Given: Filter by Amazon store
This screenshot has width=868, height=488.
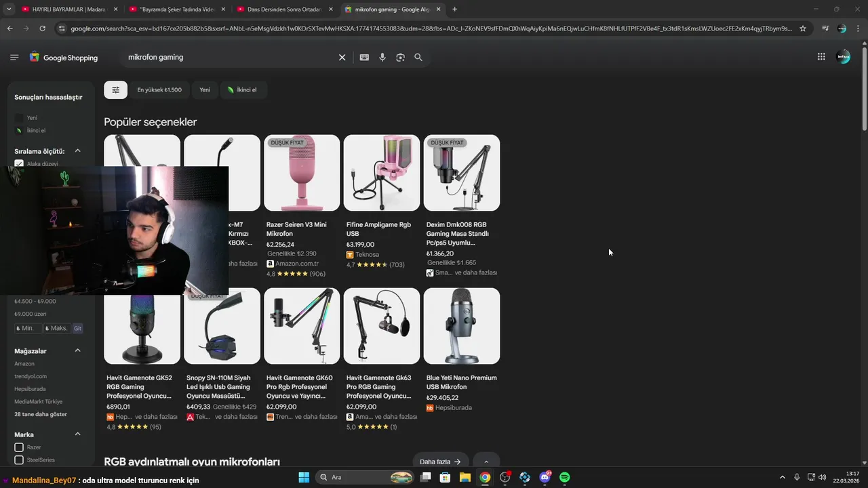Looking at the screenshot, I should click(24, 364).
